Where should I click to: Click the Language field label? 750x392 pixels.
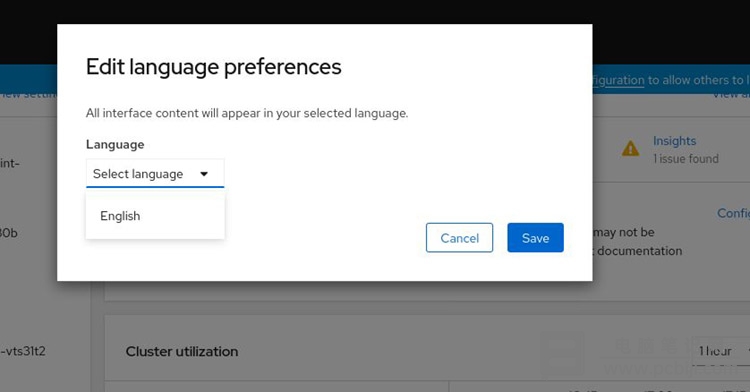115,144
